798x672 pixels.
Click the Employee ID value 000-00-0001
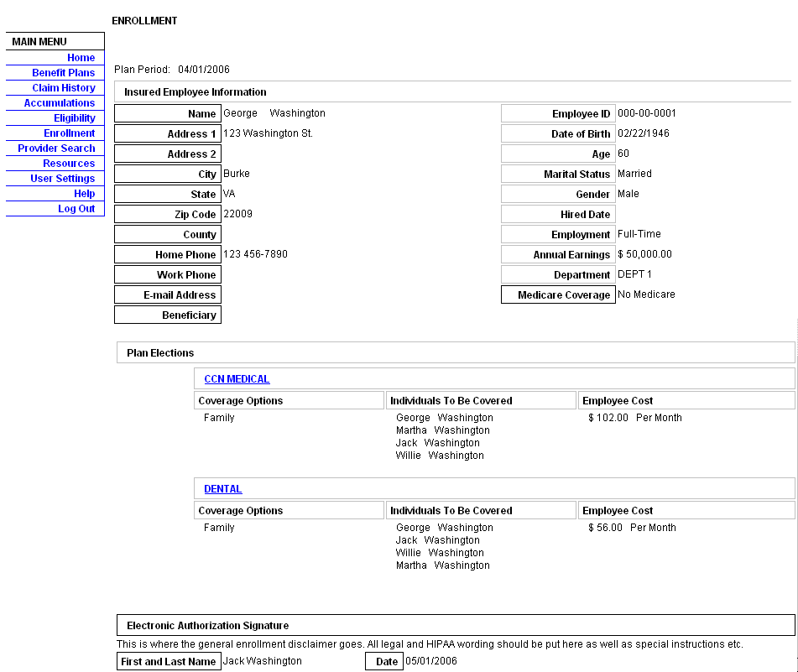tap(646, 113)
